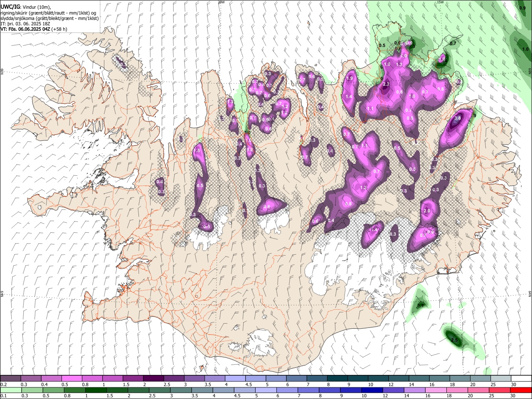Click the 2.2 snowfall value on map
Image resolution: width=532 pixels, height=399 pixels.
386,84
